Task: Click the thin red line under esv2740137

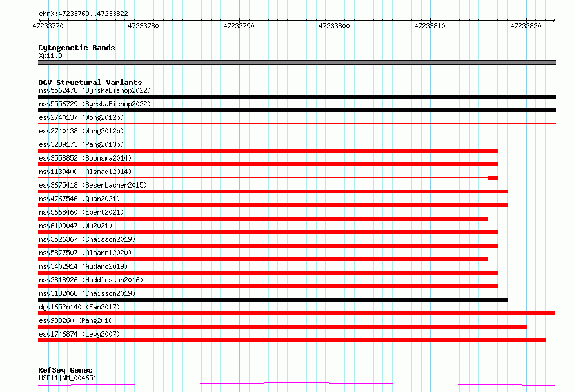Action: pyautogui.click(x=297, y=124)
